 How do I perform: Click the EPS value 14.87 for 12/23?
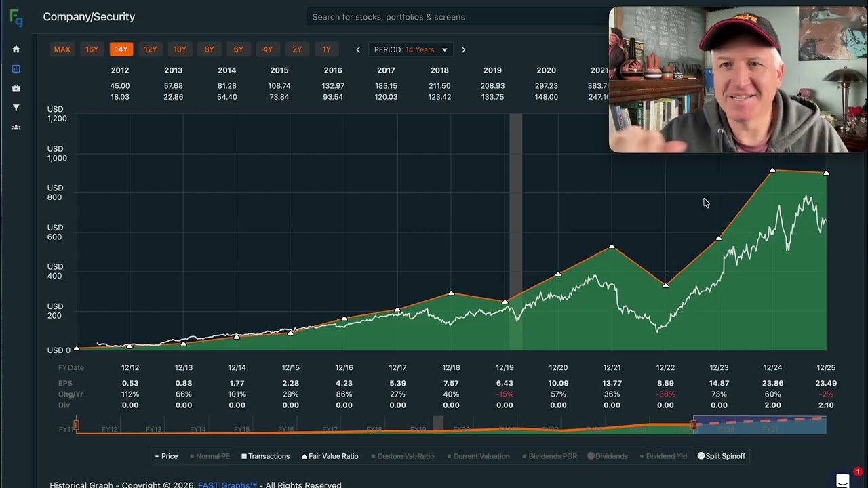tap(719, 384)
